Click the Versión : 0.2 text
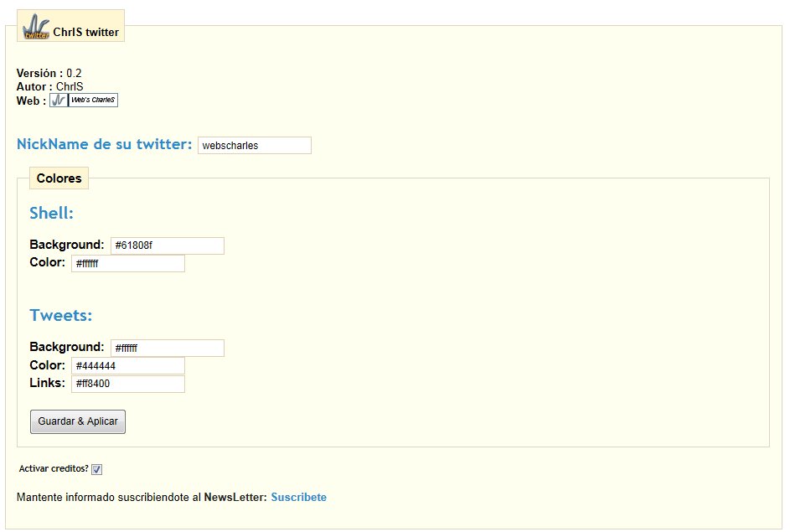Screen dimensions: 790x532 tap(49, 73)
